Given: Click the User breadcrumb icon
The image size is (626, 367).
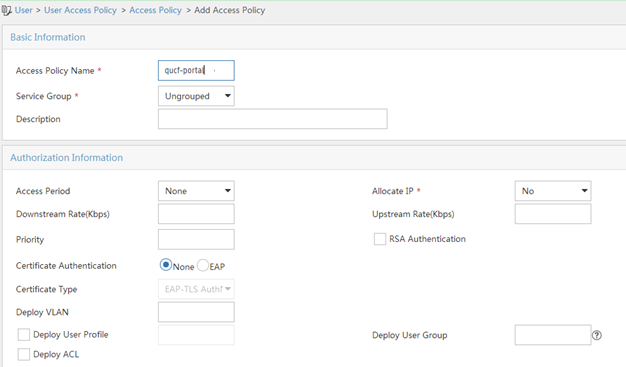Looking at the screenshot, I should pyautogui.click(x=6, y=10).
